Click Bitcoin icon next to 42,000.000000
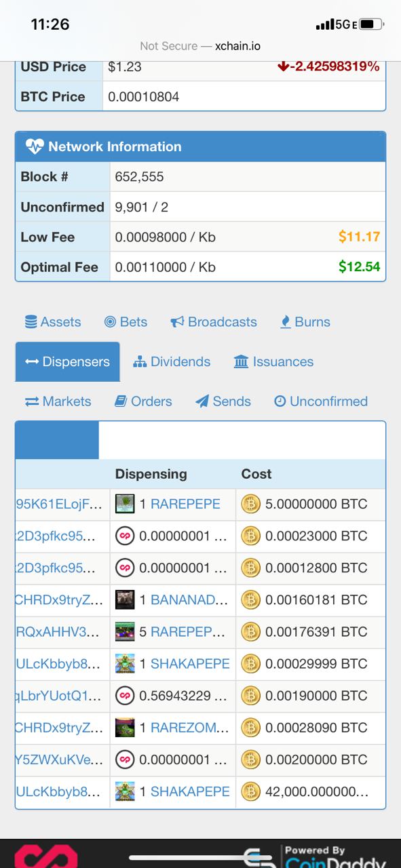This screenshot has width=401, height=868. click(x=251, y=791)
